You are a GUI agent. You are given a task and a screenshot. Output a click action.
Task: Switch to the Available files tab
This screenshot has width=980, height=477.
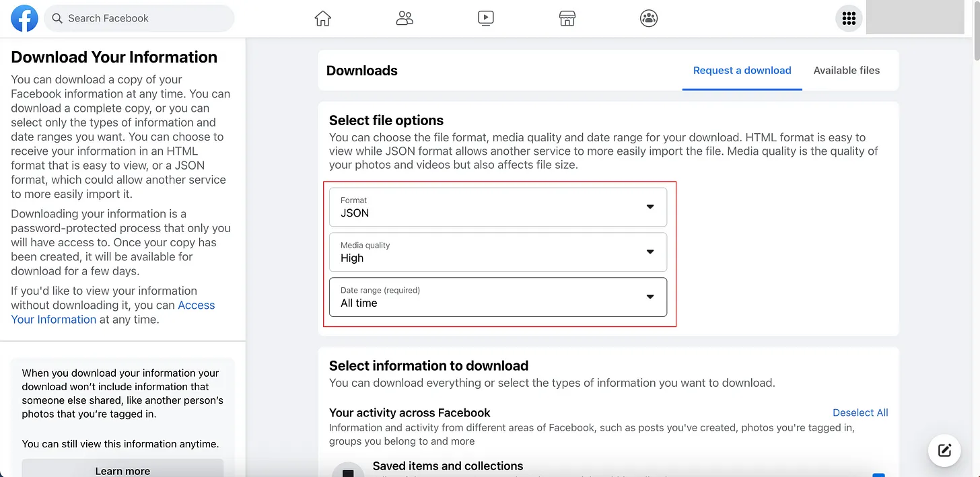[x=846, y=71]
